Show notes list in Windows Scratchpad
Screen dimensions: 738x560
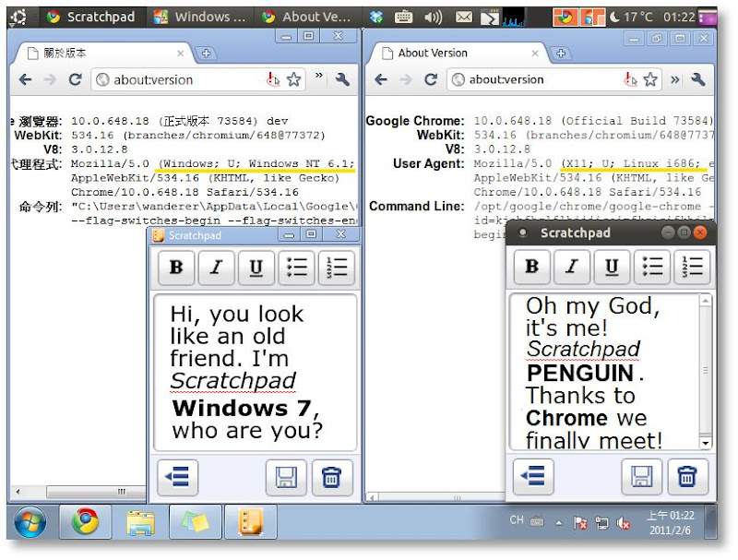pyautogui.click(x=177, y=478)
